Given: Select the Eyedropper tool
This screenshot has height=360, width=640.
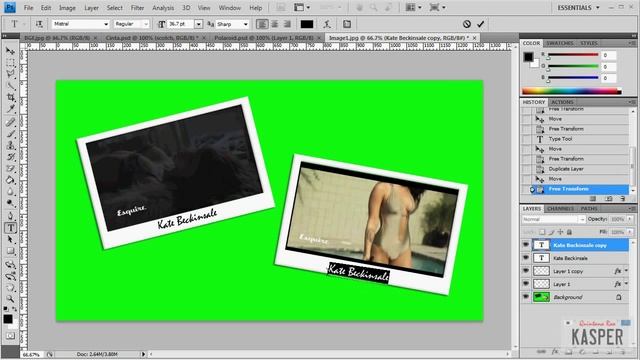Looking at the screenshot, I should tap(10, 109).
